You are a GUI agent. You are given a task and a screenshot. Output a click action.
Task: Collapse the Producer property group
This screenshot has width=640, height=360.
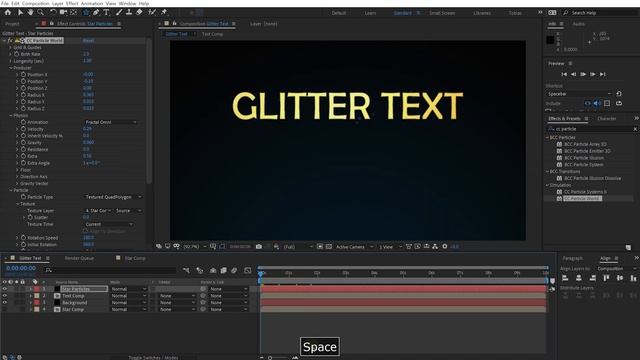(x=11, y=68)
